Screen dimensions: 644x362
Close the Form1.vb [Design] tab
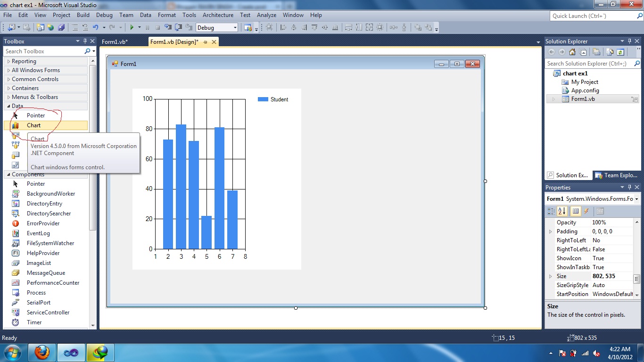[214, 42]
